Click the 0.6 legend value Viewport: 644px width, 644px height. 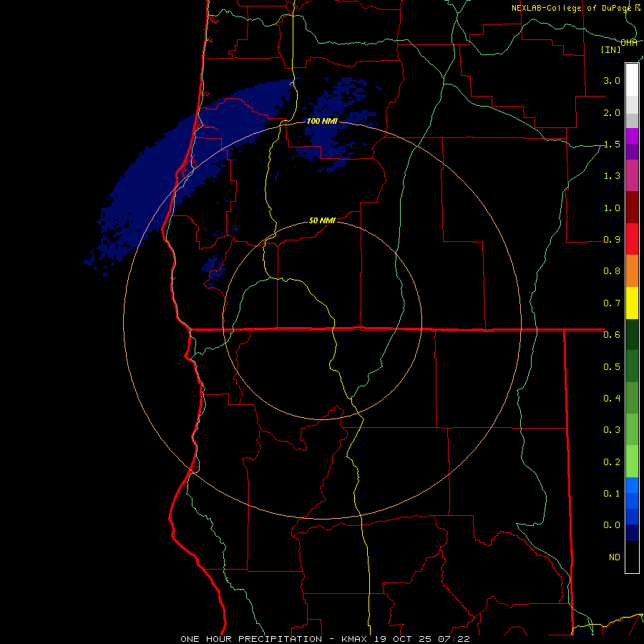(x=612, y=335)
